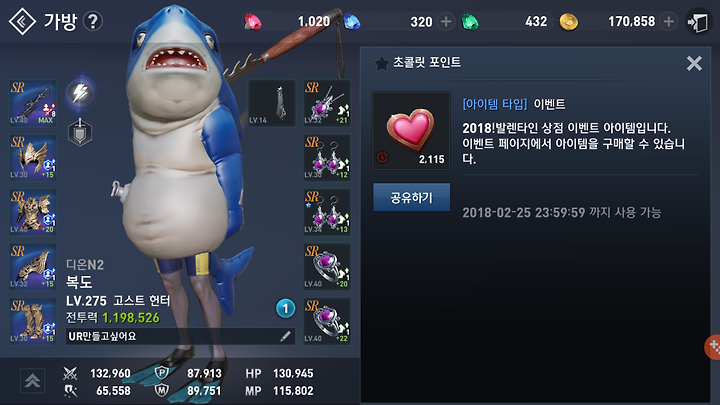The width and height of the screenshot is (720, 405).
Task: Open the LV.14 sub-weapon slot
Action: (x=271, y=103)
